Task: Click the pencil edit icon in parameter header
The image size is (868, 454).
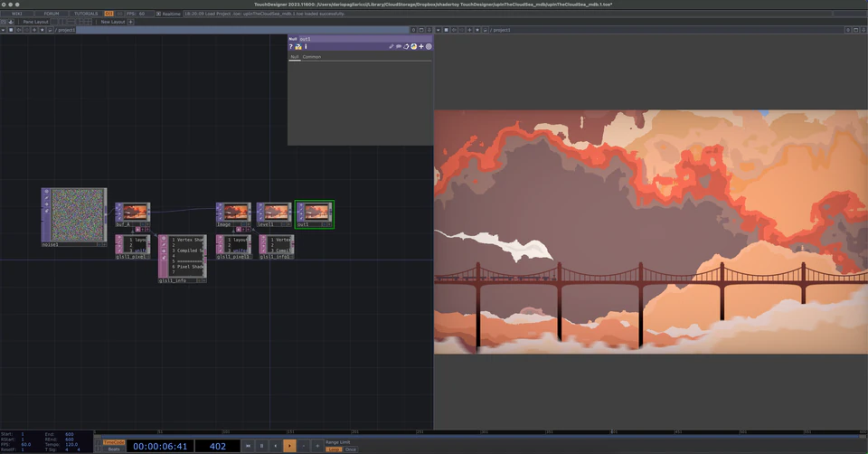Action: pos(391,46)
